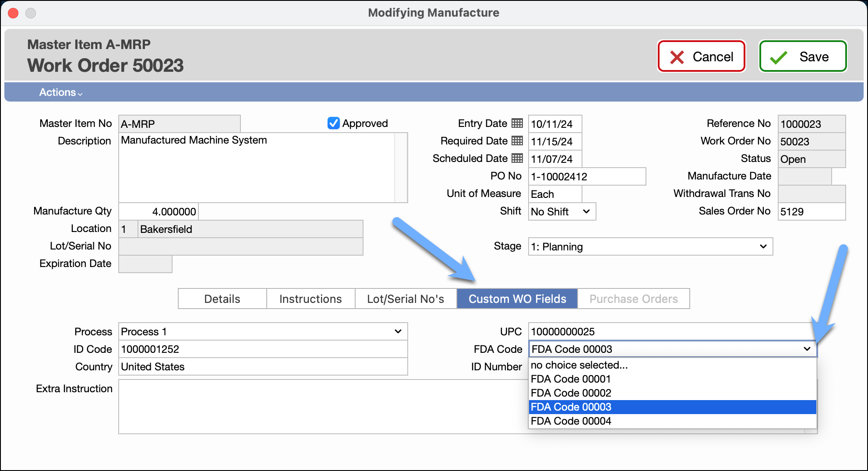Screen dimensions: 868x471
Task: Click the Unit of Measure field
Action: 555,194
